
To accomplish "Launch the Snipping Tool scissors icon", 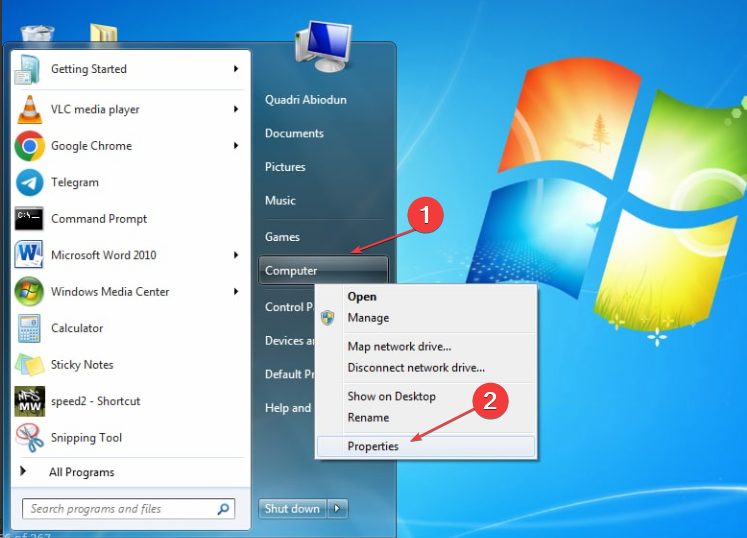I will tap(29, 437).
